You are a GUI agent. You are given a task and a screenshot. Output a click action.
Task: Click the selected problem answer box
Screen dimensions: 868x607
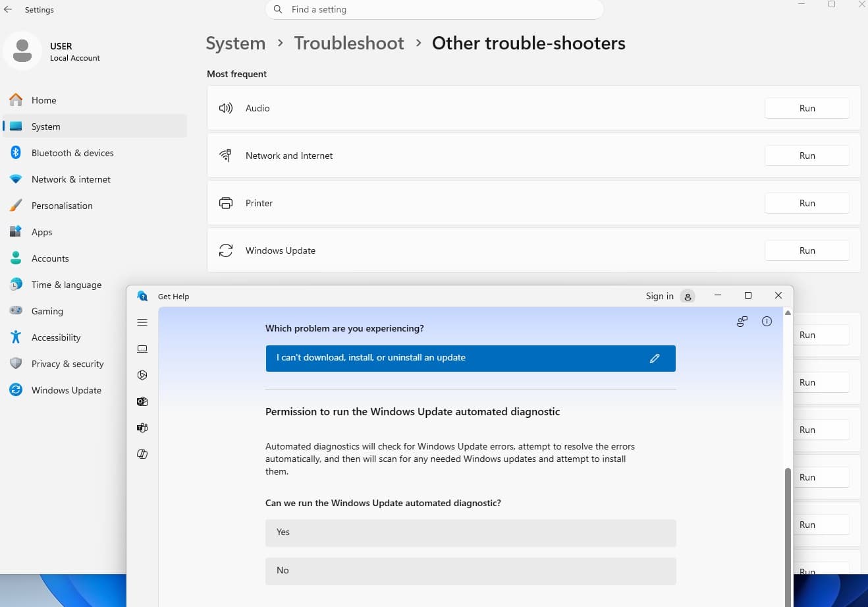click(x=471, y=359)
